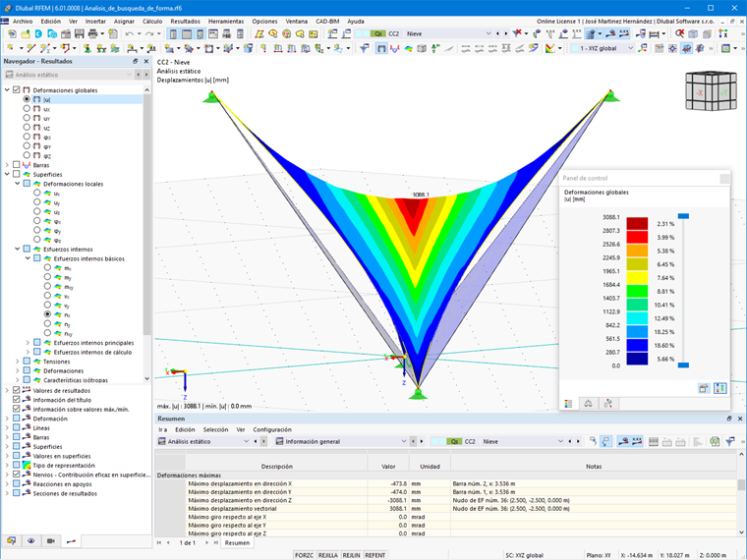The height and width of the screenshot is (560, 747).
Task: Collapse the Deformaciones globales tree node
Action: [x=7, y=89]
